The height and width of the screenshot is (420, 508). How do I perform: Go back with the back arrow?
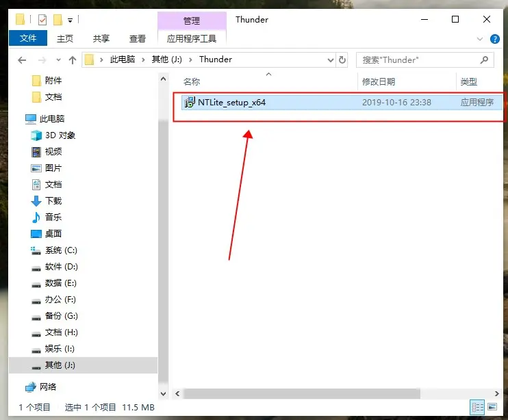point(22,60)
